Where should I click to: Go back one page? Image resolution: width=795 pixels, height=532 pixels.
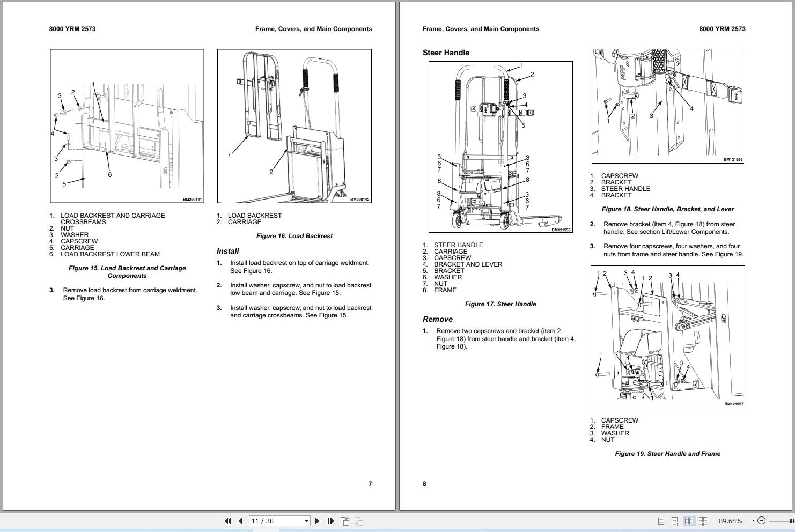point(241,521)
